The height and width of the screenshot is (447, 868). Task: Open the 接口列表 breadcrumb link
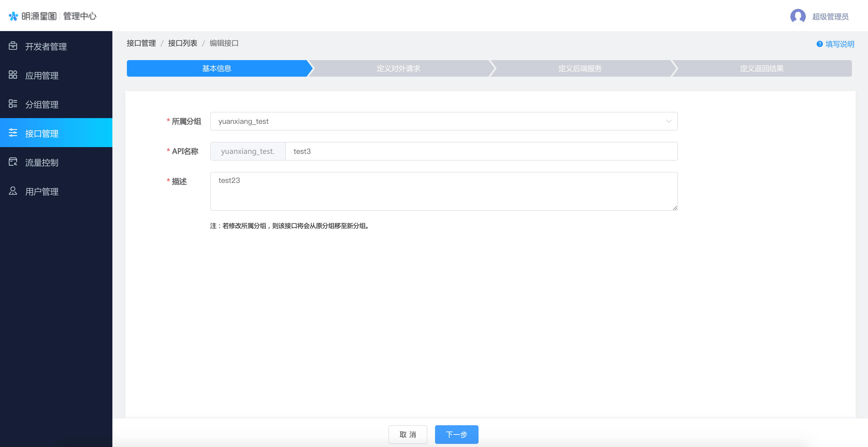click(x=183, y=43)
